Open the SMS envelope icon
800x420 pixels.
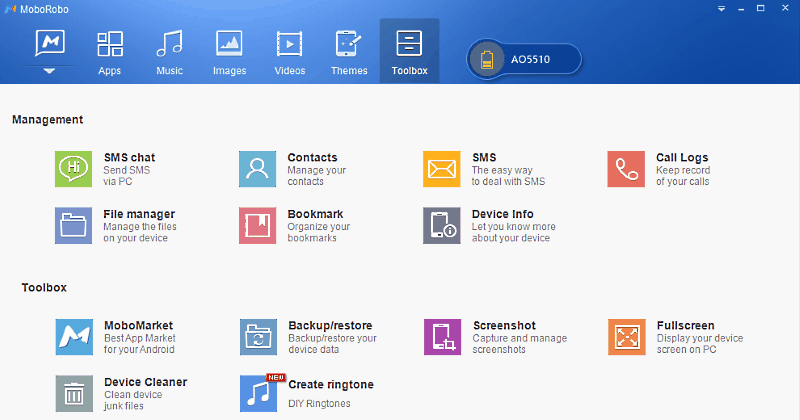442,169
